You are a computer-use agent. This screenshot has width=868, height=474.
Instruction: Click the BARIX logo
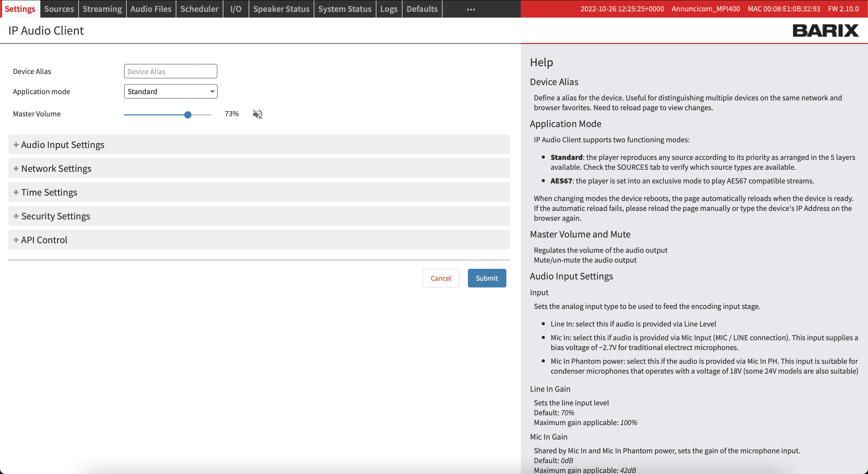[826, 30]
